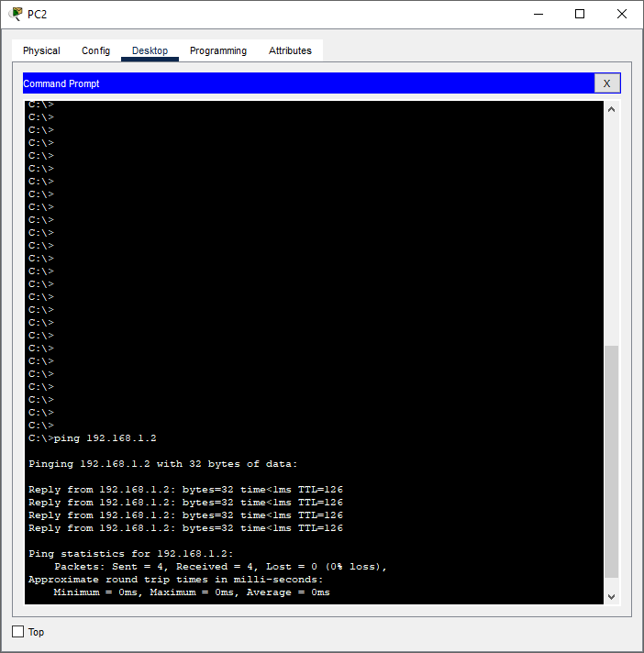This screenshot has width=644, height=653.
Task: Click the scrollbar up arrow in terminal
Action: pos(612,109)
